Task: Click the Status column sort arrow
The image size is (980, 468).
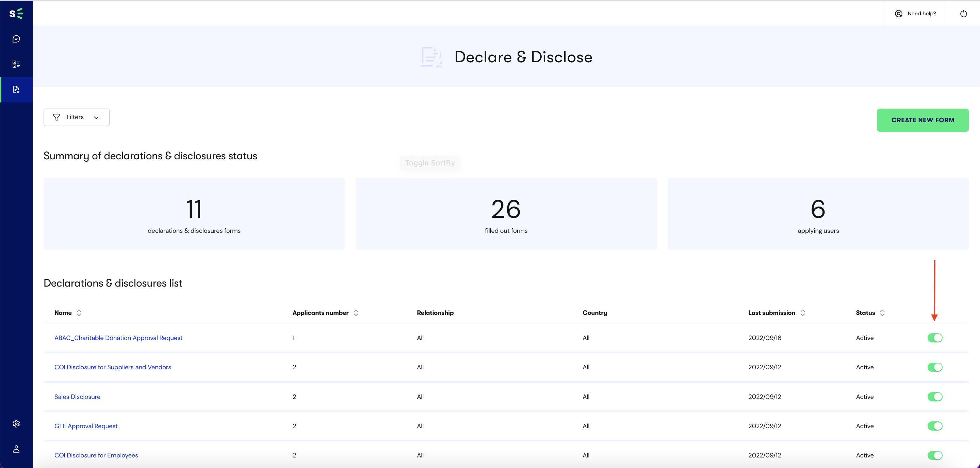Action: (x=882, y=312)
